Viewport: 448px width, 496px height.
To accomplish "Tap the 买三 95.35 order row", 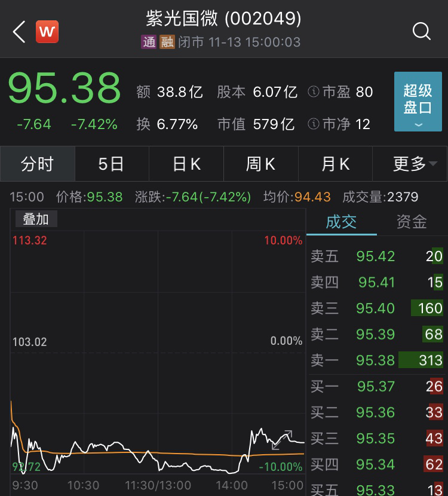I will [x=376, y=439].
